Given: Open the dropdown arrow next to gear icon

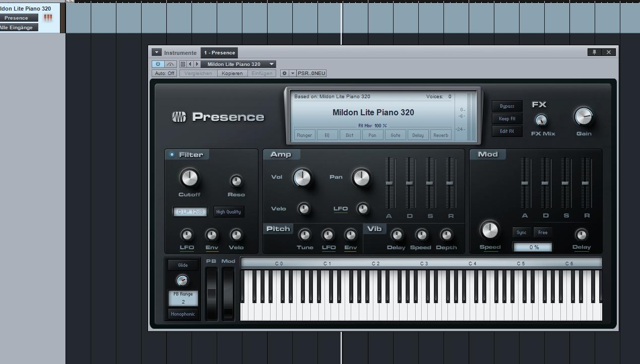Looking at the screenshot, I should 292,73.
